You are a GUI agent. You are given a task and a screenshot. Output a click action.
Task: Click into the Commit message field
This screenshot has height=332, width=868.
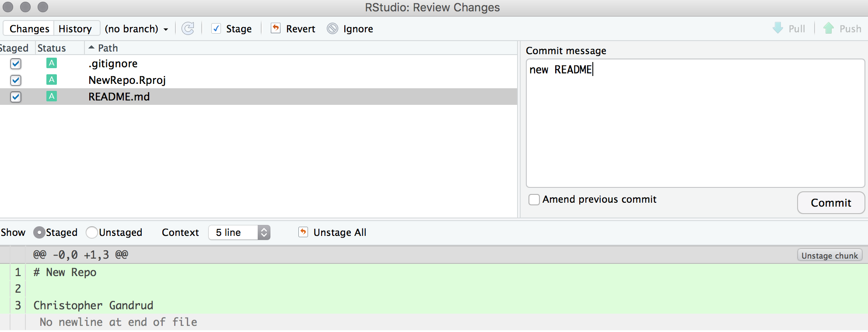tap(695, 123)
